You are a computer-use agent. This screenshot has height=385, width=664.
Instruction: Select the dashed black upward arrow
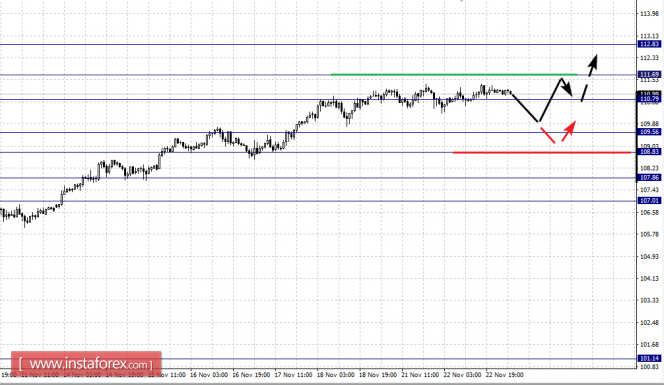pos(589,78)
